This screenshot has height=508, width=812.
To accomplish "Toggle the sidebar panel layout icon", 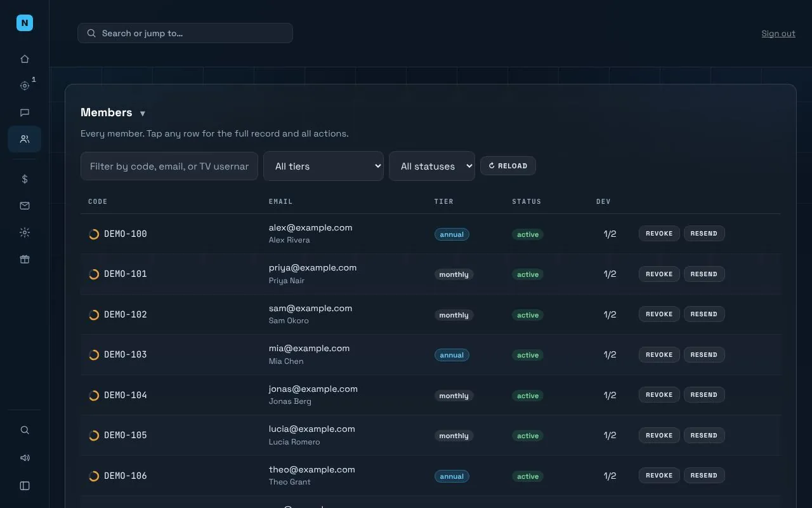I will pos(25,486).
